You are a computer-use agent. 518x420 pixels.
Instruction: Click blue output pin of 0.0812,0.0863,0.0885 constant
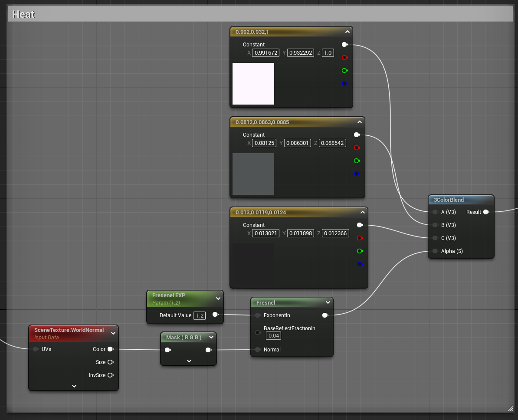pos(357,174)
